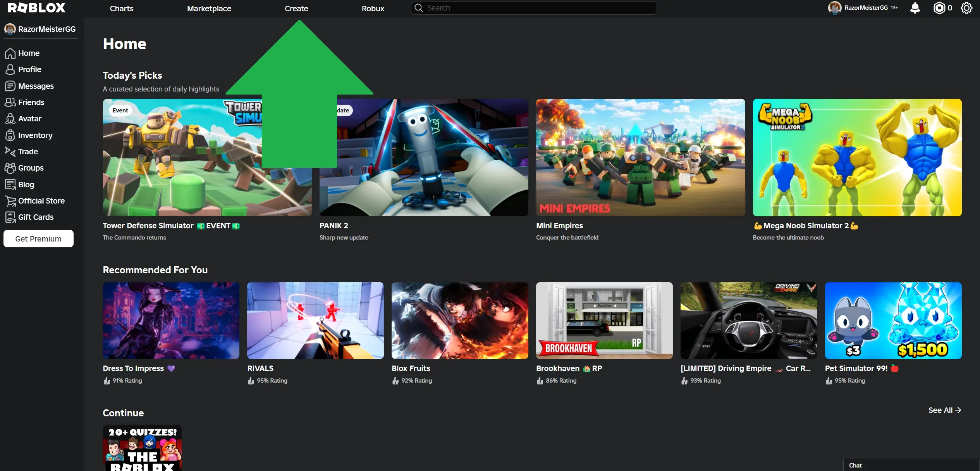Open the Blox Fruits thumbnail
The width and height of the screenshot is (980, 471).
460,321
